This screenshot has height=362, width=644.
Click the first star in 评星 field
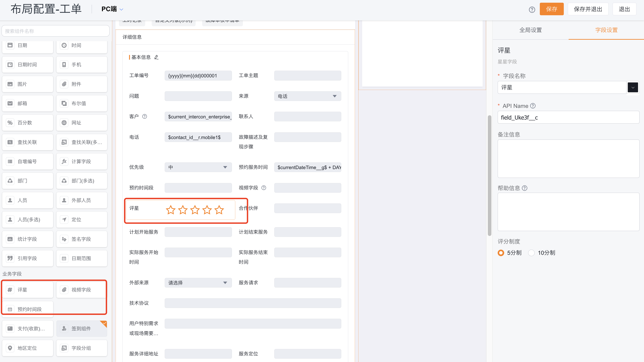tap(171, 210)
